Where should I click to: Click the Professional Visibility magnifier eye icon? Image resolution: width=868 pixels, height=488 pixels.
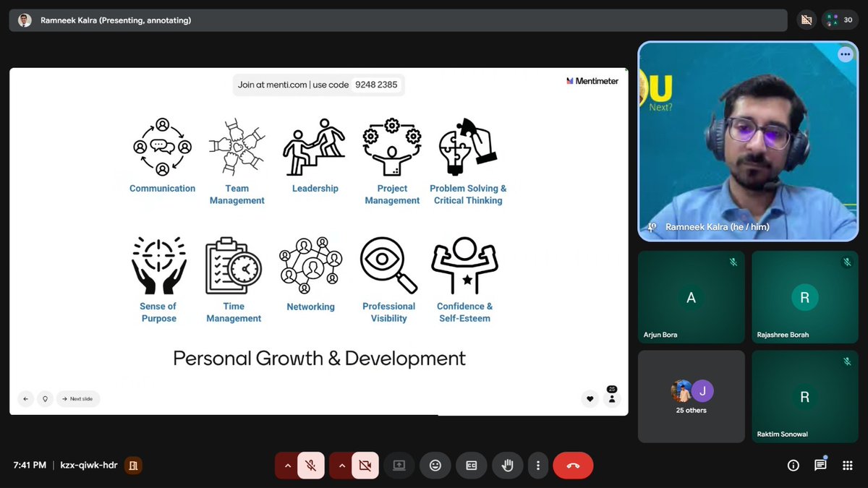click(x=388, y=265)
